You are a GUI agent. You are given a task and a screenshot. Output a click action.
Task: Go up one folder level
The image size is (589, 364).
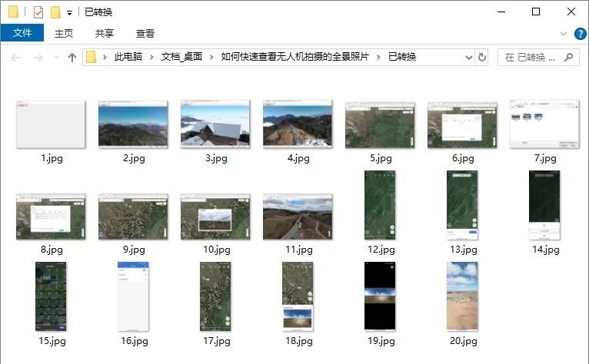pos(72,58)
